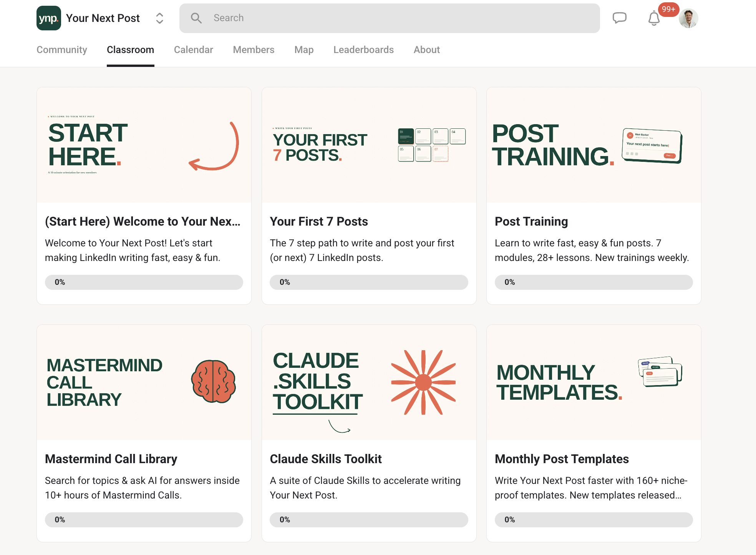The image size is (756, 555).
Task: Click the Post Training progress bar
Action: tap(594, 282)
